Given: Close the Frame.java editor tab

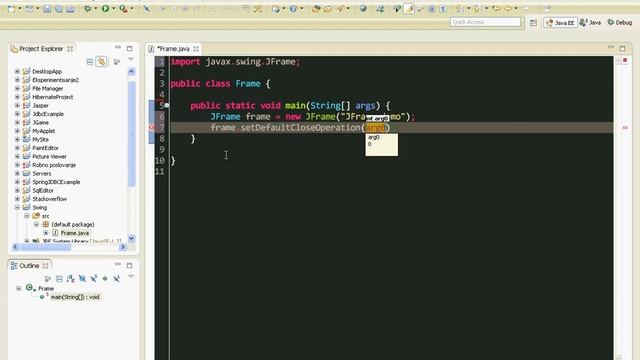Looking at the screenshot, I should click(196, 49).
